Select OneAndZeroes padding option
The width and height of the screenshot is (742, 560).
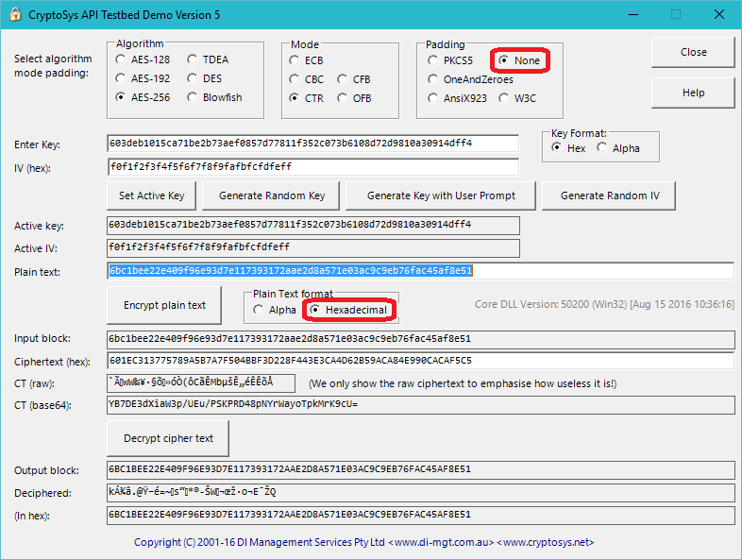tap(431, 79)
